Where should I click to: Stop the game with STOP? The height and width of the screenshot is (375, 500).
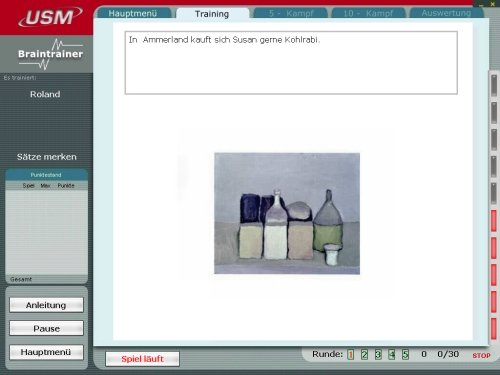481,355
